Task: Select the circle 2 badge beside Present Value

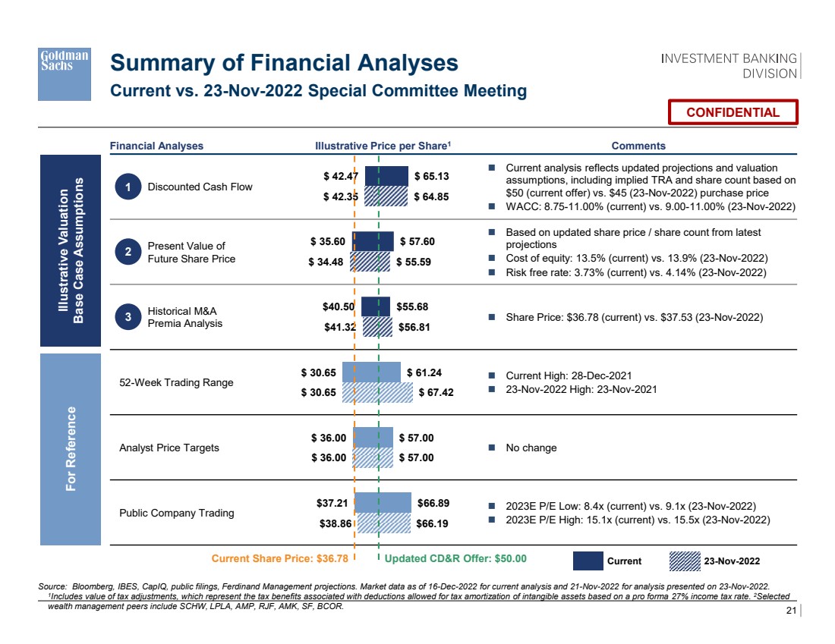Action: 129,252
